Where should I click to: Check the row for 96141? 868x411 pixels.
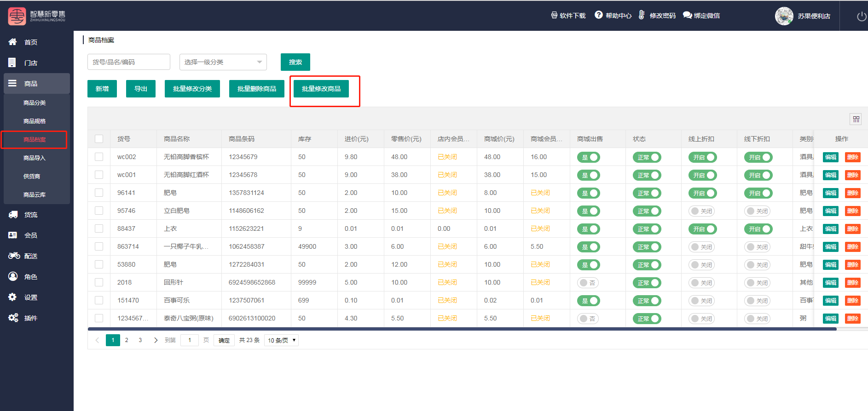point(99,193)
